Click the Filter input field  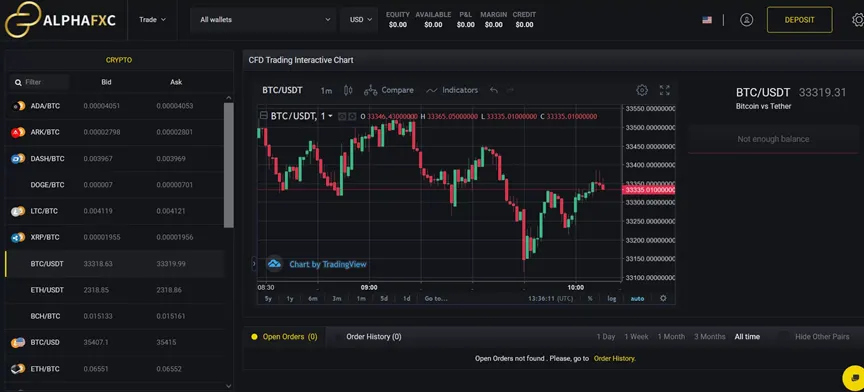[40, 82]
